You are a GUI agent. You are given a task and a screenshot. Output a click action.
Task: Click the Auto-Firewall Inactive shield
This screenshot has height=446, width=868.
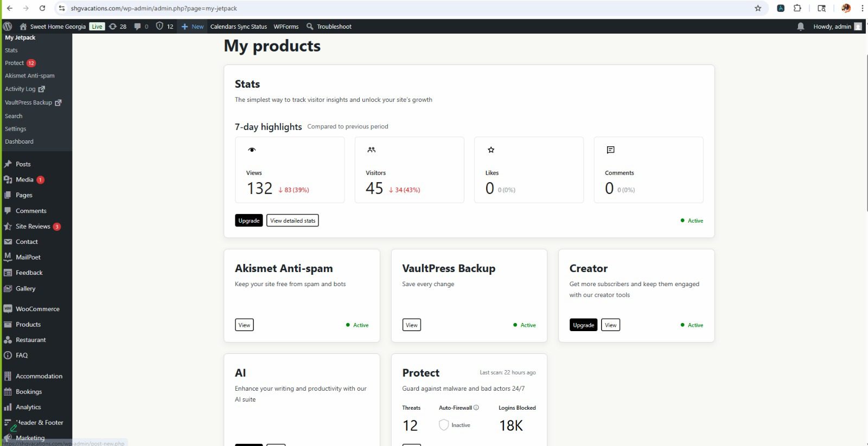tap(444, 425)
